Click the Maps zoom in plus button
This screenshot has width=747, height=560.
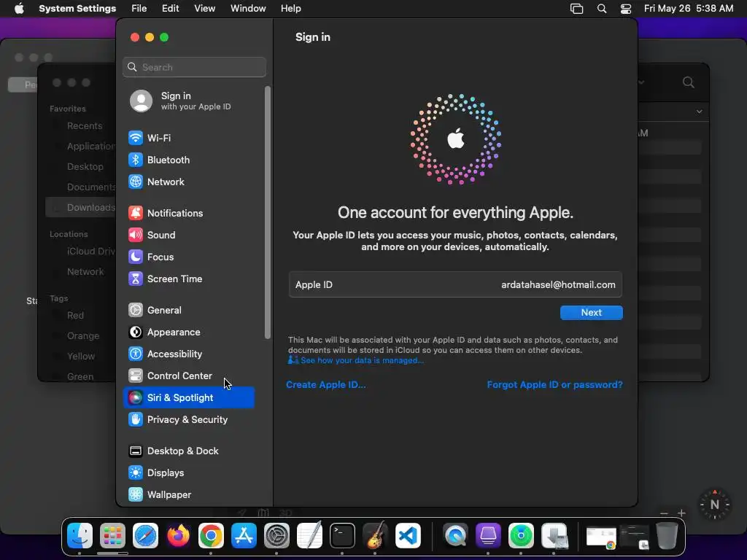click(x=682, y=513)
